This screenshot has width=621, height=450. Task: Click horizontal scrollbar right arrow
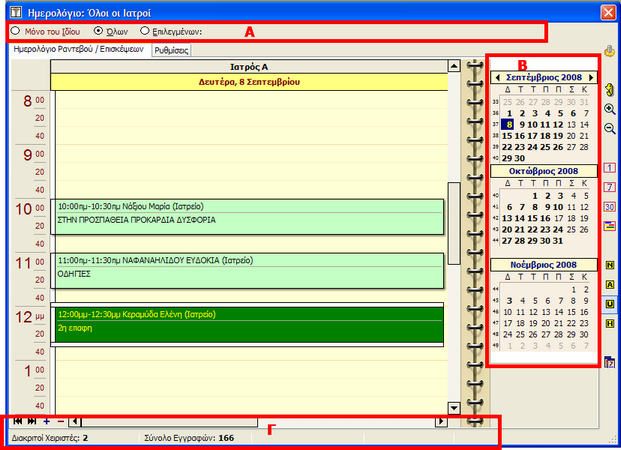pyautogui.click(x=441, y=421)
